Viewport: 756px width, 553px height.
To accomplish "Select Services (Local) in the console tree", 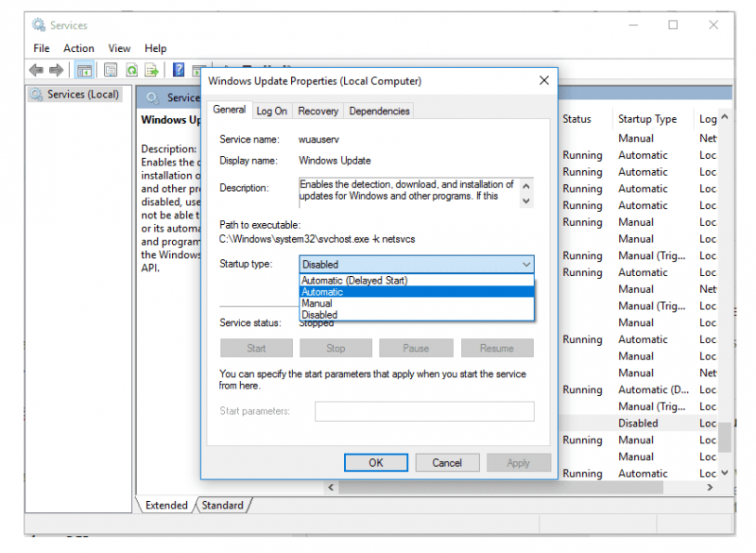I will point(76,94).
